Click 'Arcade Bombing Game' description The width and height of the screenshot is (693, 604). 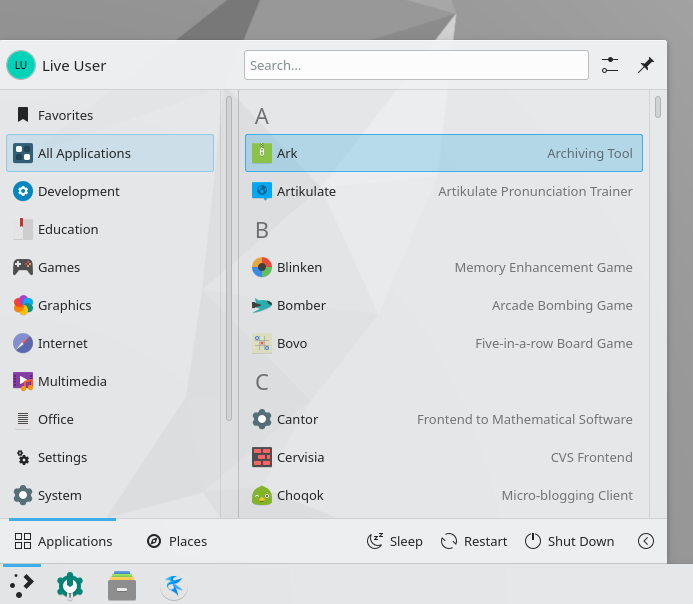pyautogui.click(x=562, y=305)
